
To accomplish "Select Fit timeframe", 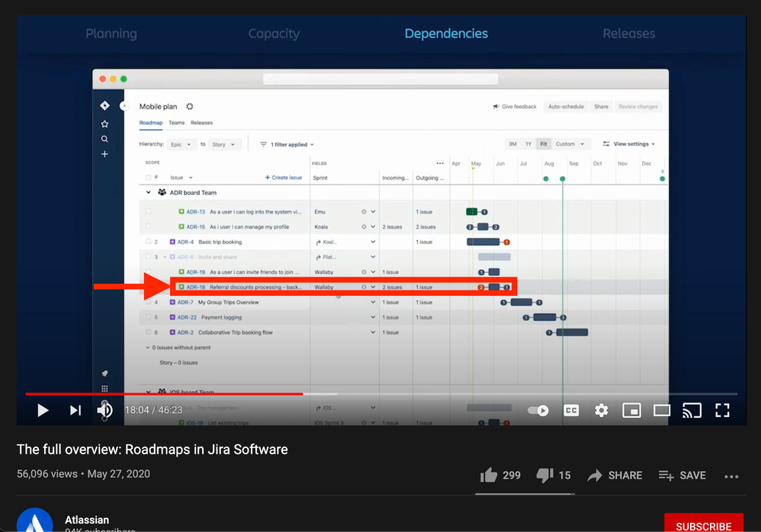I will tap(543, 144).
